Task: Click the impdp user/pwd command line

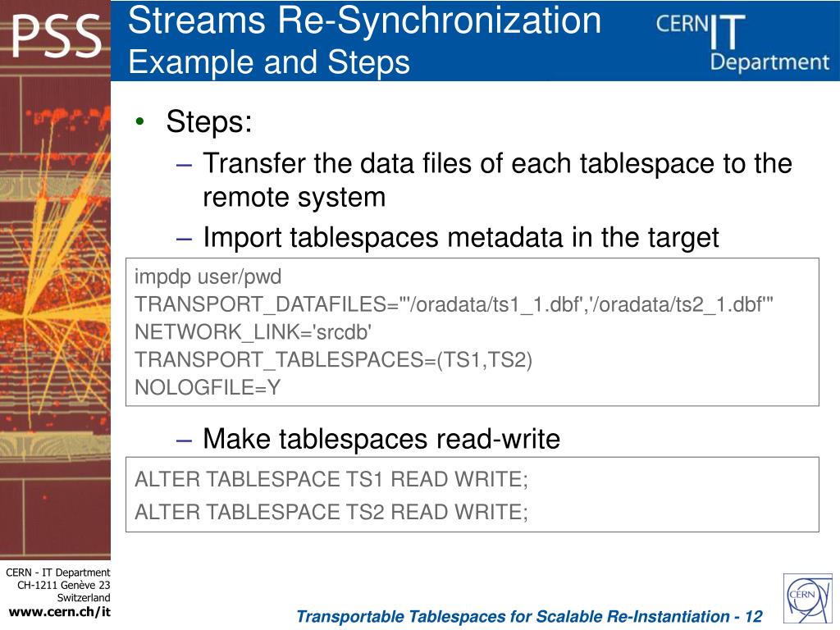Action: click(208, 277)
